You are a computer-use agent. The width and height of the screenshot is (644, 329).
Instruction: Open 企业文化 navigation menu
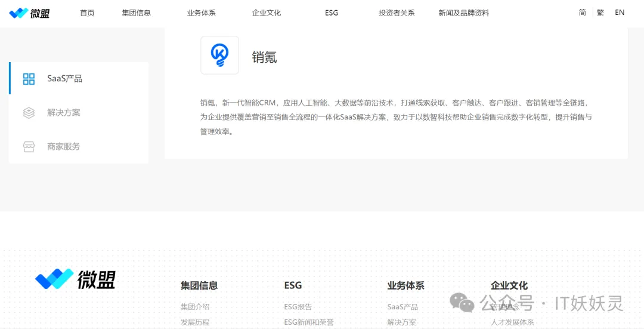pos(267,13)
